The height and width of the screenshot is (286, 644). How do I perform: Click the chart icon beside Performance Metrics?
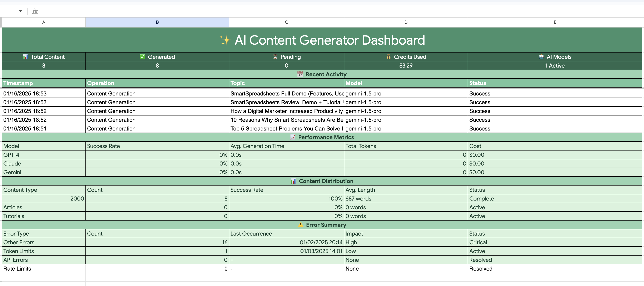[x=293, y=137]
